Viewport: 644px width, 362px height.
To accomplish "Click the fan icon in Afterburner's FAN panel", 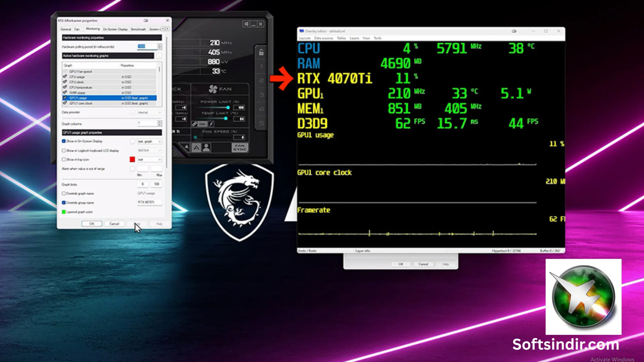I will coord(213,89).
